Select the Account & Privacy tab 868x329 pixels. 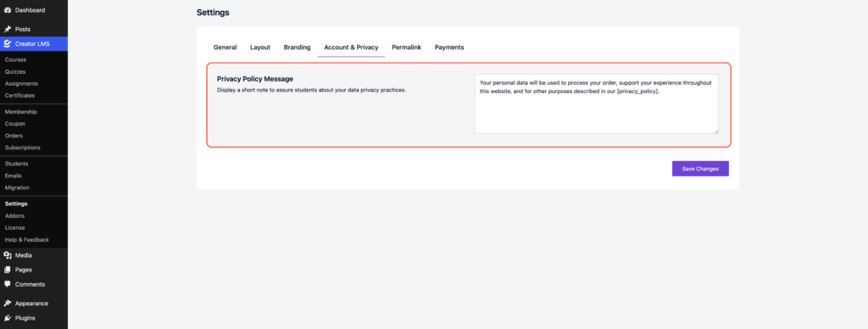coord(351,47)
